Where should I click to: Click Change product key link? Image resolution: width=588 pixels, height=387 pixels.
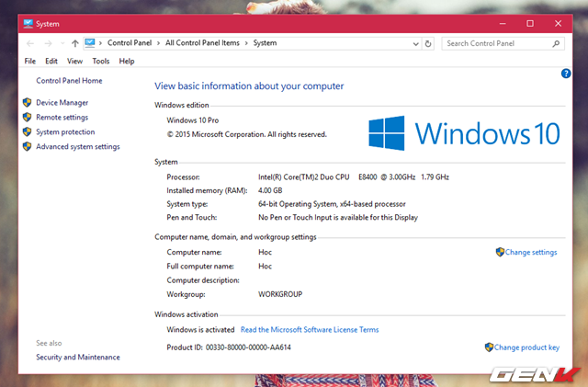pos(526,347)
